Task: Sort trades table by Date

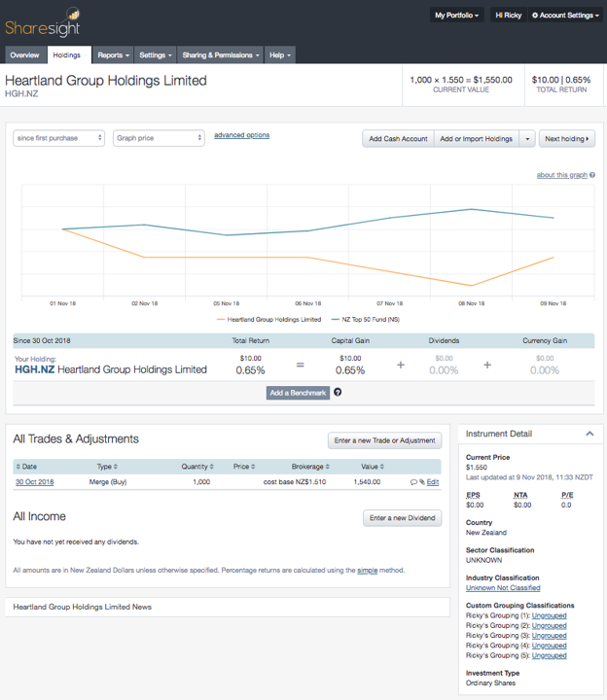Action: (26, 467)
